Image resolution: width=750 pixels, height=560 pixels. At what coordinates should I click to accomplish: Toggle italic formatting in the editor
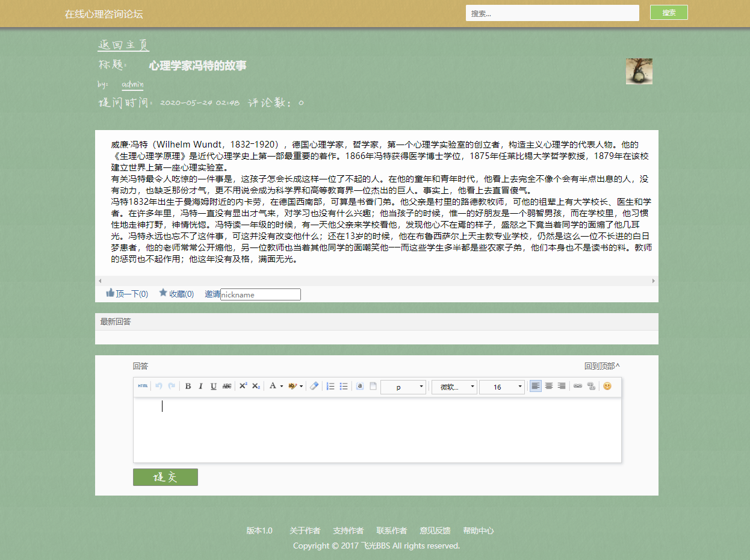coord(200,386)
